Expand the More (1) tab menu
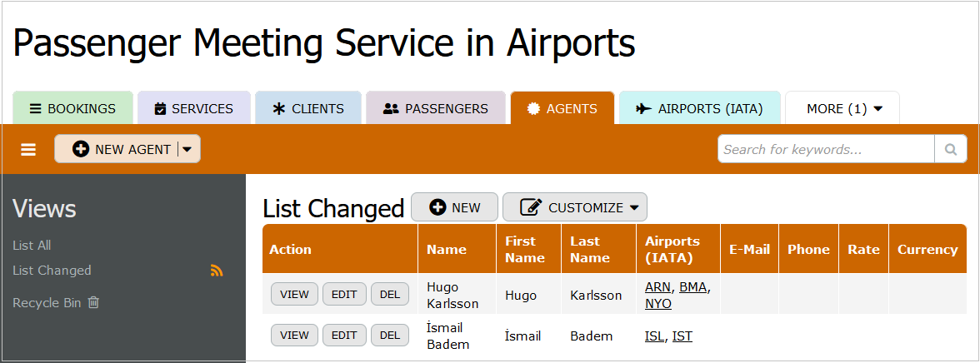Screen dimensions: 980x363 (842, 109)
